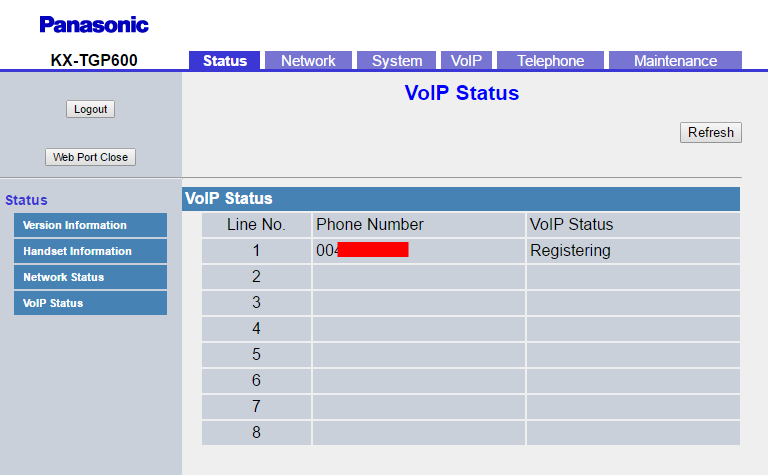768x475 pixels.
Task: Go to the Telephone tab
Action: click(550, 61)
